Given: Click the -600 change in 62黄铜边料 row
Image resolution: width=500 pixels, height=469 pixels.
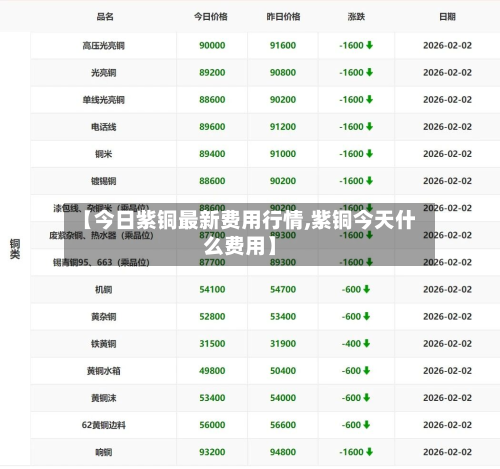Looking at the screenshot, I should [x=351, y=425].
